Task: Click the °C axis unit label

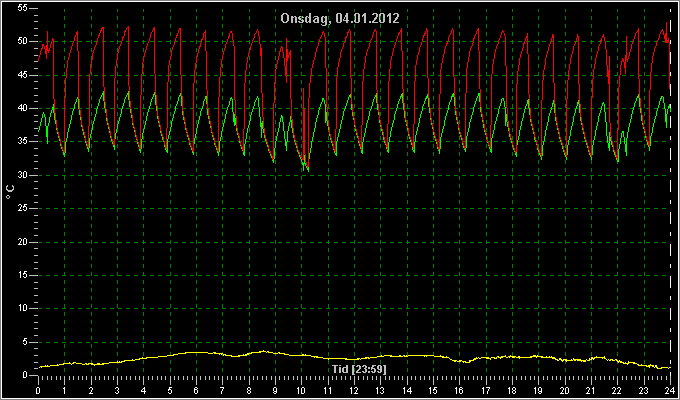Action: pos(10,192)
